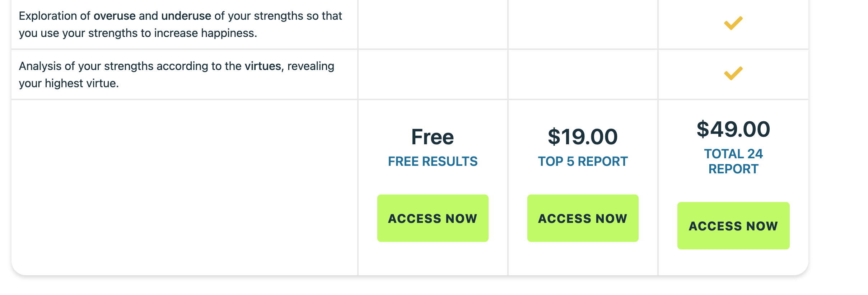868x295 pixels.
Task: Select the FREE RESULTS plan label
Action: [433, 161]
